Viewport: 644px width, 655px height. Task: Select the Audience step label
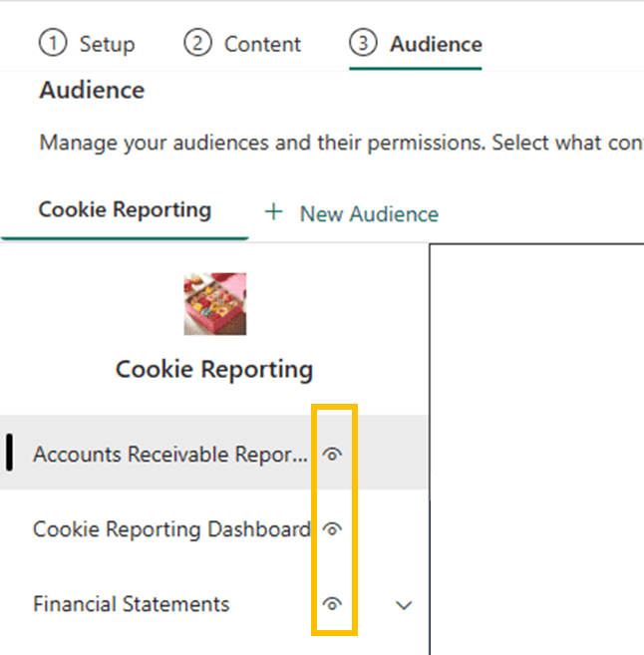[436, 45]
